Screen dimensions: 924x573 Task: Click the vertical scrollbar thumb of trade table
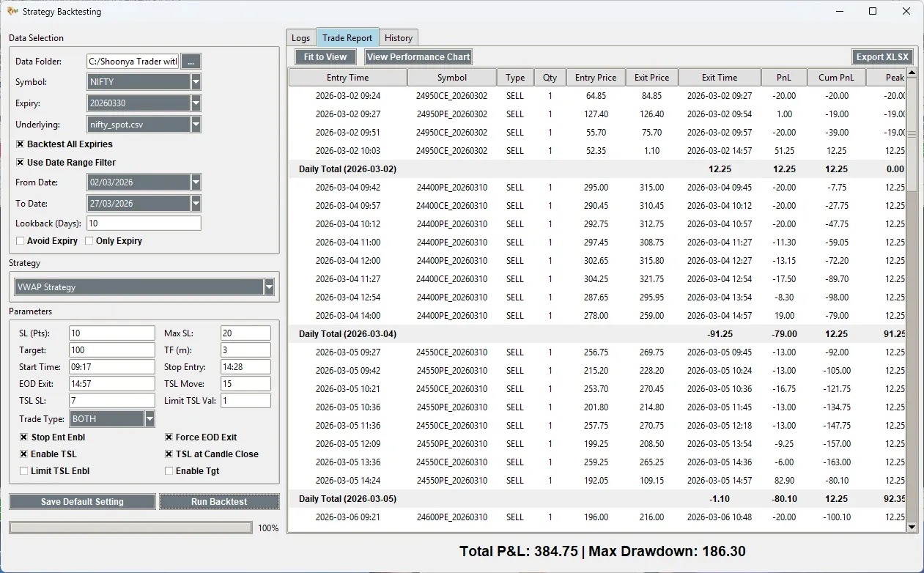pos(912,135)
